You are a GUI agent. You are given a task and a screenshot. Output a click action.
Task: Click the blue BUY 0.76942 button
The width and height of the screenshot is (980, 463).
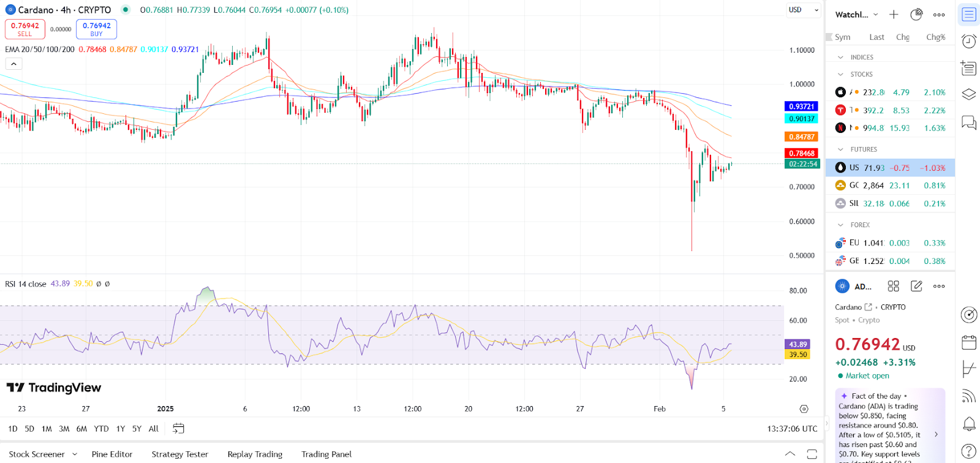(x=97, y=29)
